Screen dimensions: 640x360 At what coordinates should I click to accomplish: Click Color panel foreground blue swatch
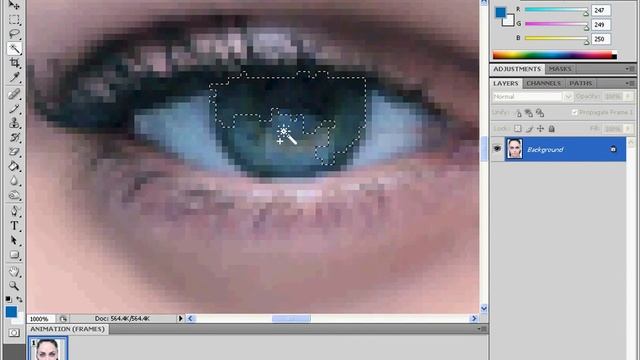500,12
